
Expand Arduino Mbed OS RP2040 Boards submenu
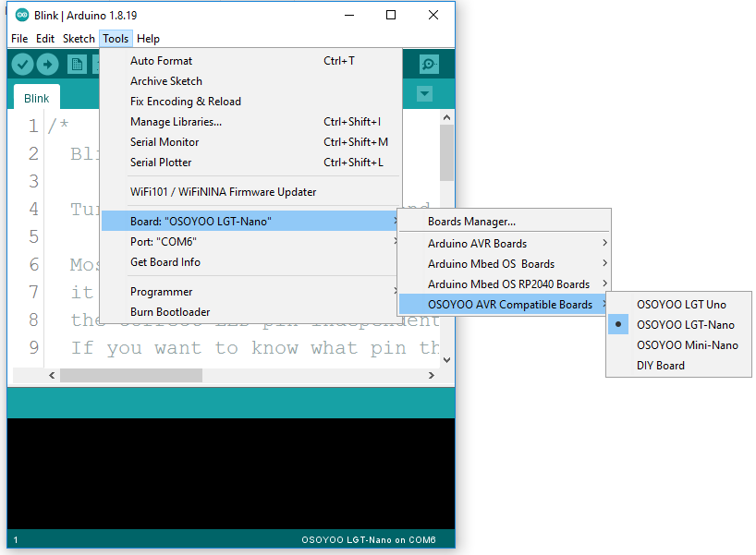tap(505, 284)
